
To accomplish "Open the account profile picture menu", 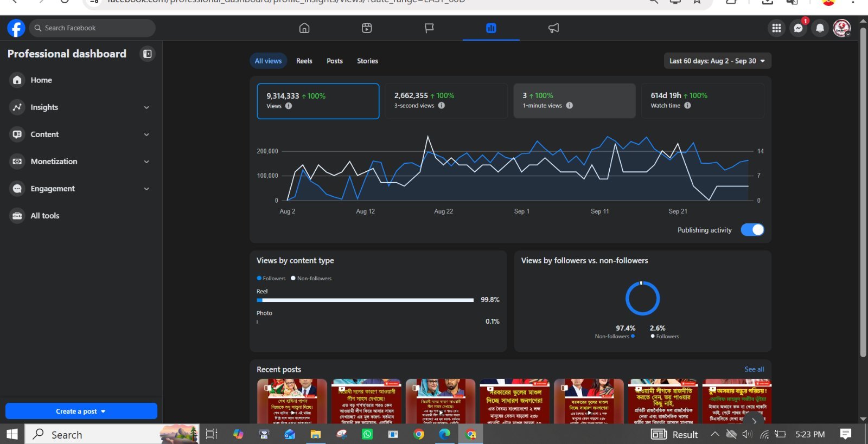I will pyautogui.click(x=841, y=28).
